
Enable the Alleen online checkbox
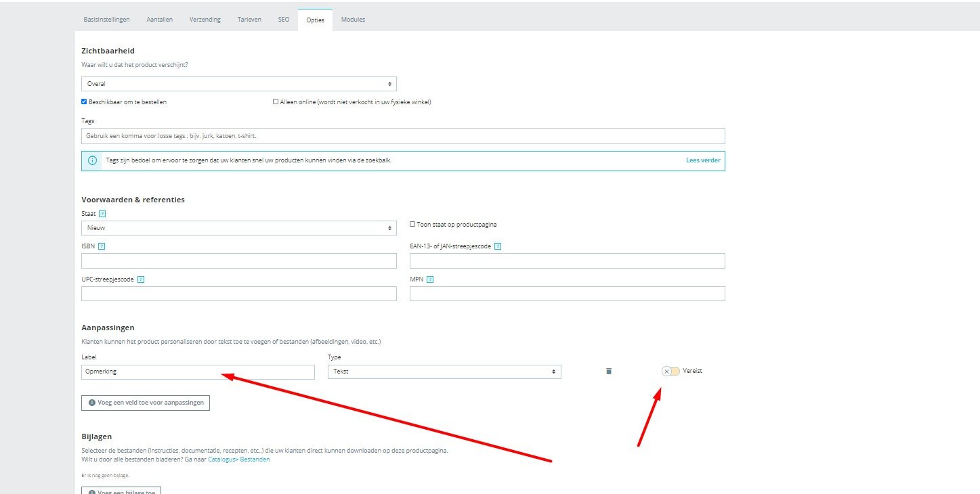(x=276, y=102)
